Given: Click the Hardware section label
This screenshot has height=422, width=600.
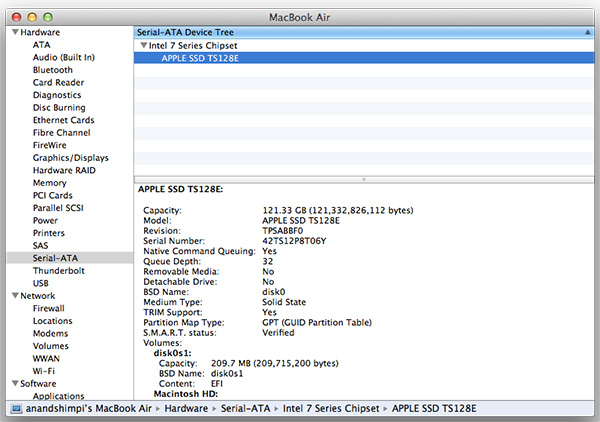Looking at the screenshot, I should click(x=40, y=32).
